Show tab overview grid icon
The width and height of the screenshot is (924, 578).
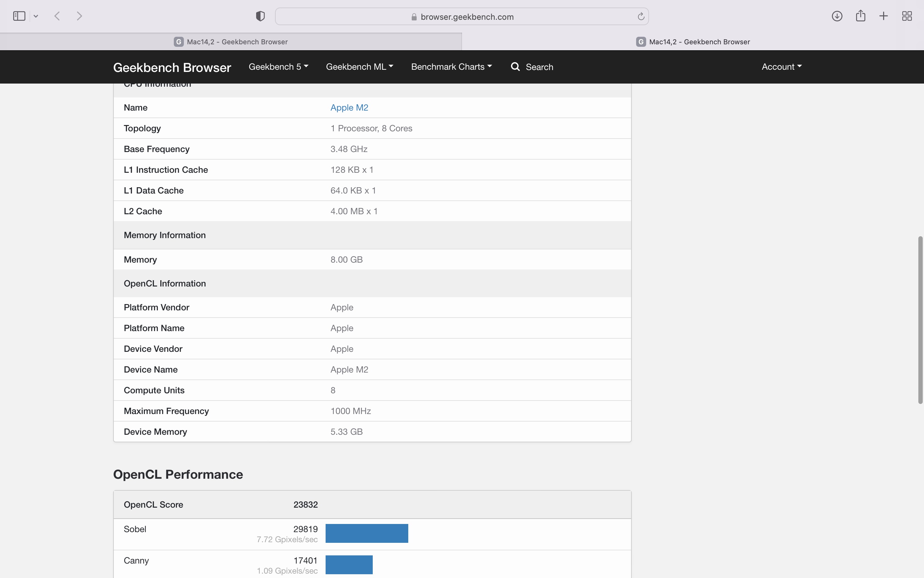907,16
